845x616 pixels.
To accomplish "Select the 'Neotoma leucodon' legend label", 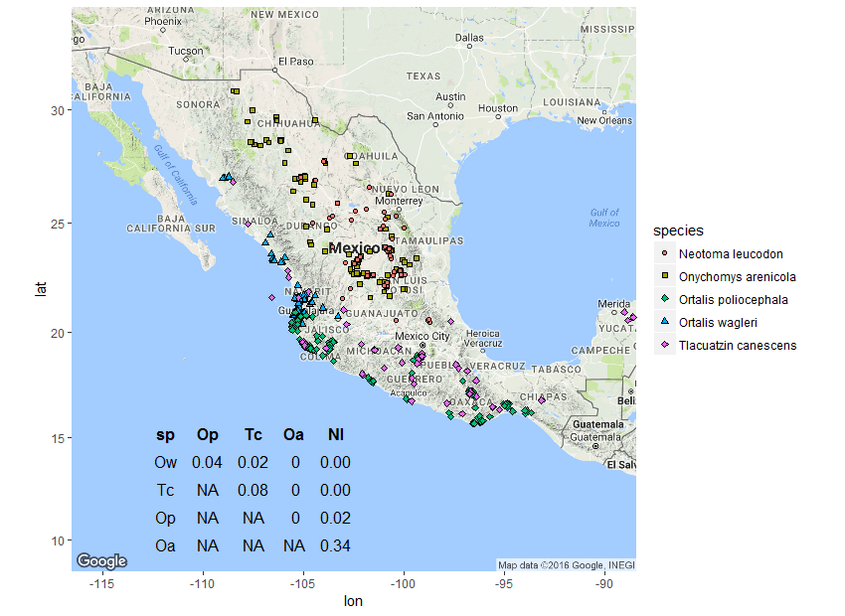I will click(x=731, y=253).
